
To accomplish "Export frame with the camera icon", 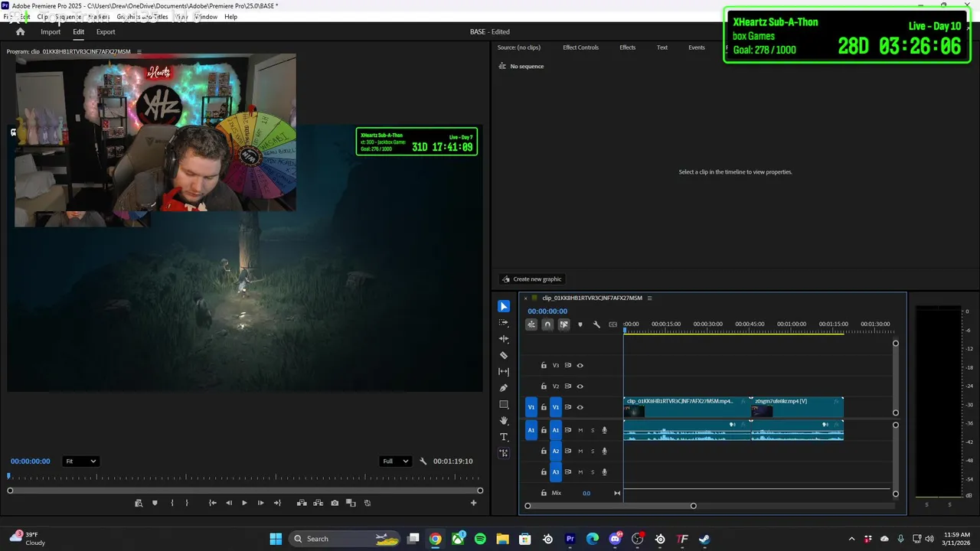I will (335, 503).
